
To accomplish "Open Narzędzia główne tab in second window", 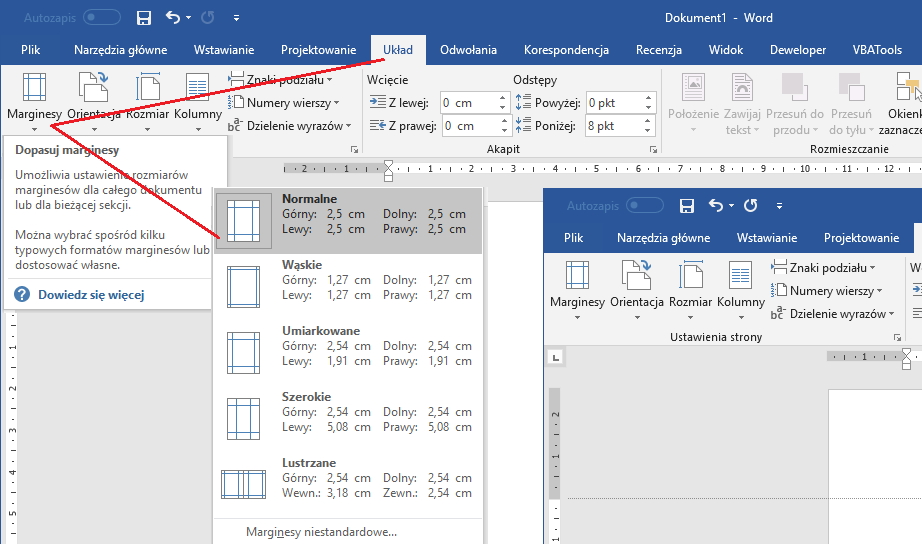I will coord(663,238).
